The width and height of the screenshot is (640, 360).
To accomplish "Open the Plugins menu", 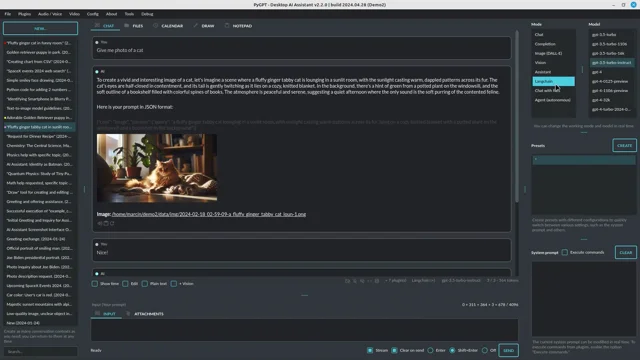I will click(x=24, y=14).
